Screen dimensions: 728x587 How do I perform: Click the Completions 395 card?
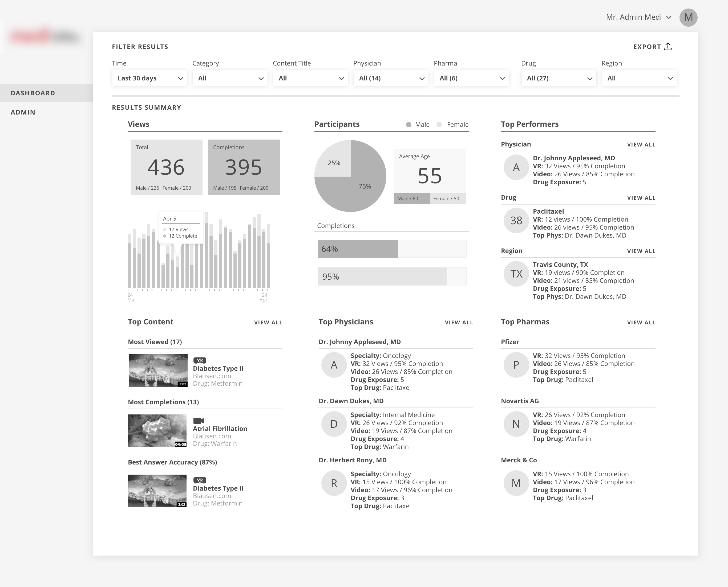pyautogui.click(x=244, y=167)
